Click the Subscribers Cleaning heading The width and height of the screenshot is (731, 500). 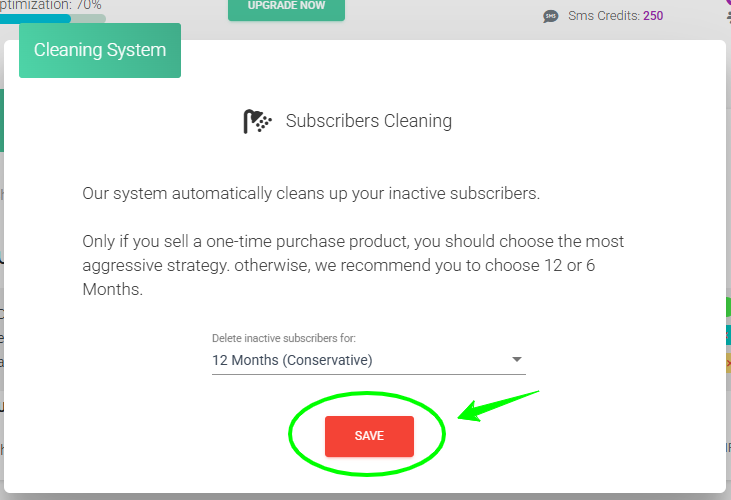click(x=368, y=122)
